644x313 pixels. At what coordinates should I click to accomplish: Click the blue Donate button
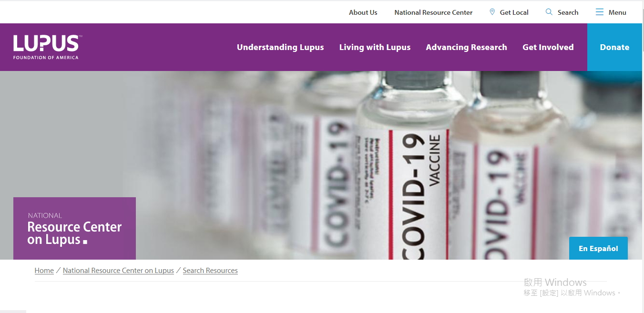tap(614, 47)
